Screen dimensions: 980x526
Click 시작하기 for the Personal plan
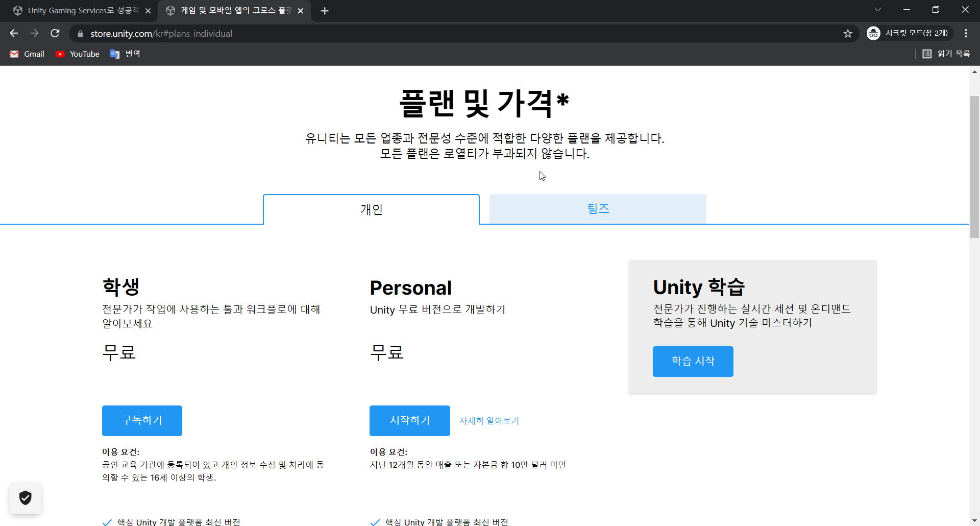click(x=409, y=420)
